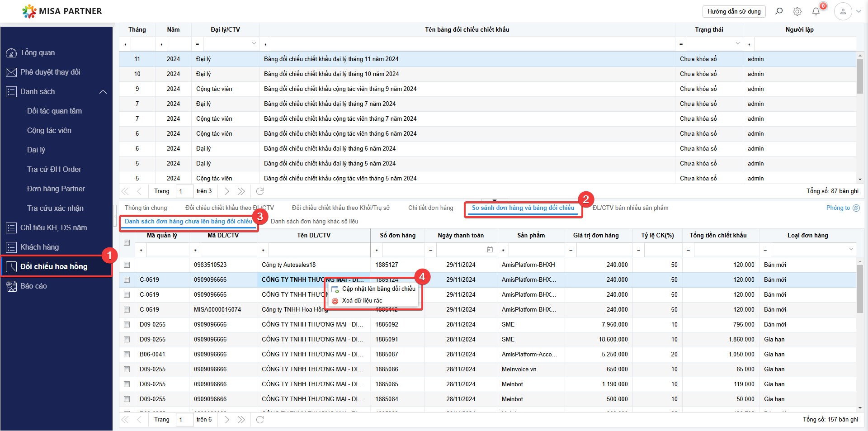The image size is (868, 431).
Task: Refresh the bottom order grid
Action: coord(260,420)
